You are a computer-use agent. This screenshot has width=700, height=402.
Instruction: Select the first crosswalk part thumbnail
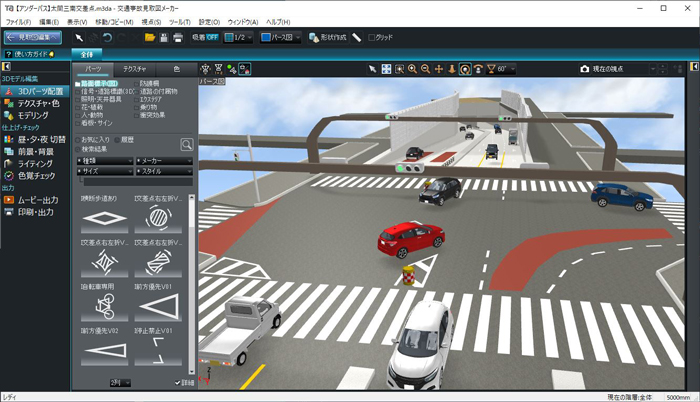[104, 217]
